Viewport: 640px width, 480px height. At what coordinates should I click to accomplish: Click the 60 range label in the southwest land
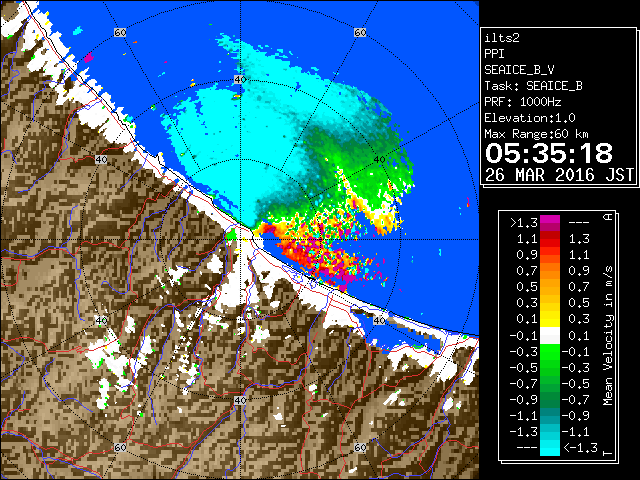pyautogui.click(x=120, y=447)
